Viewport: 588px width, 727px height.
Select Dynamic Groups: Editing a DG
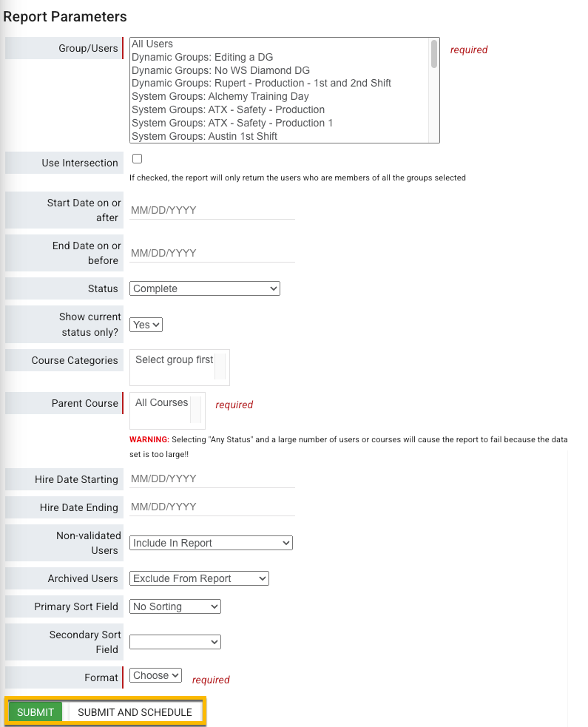[x=202, y=57]
